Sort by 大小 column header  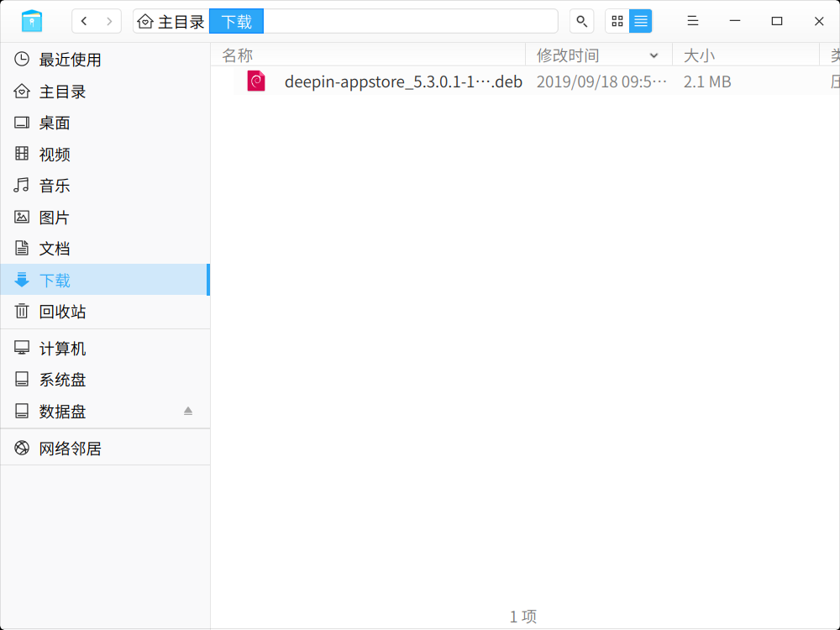click(x=746, y=55)
